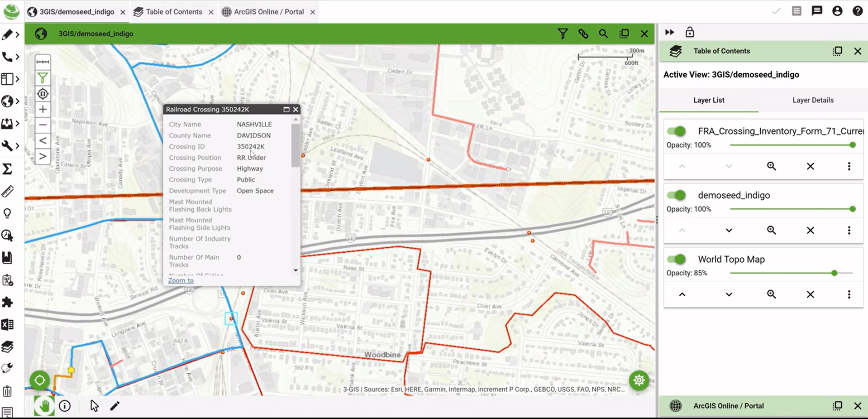868x419 pixels.
Task: Toggle FRA_Crossing_Inventory layer visibility
Action: pos(677,131)
